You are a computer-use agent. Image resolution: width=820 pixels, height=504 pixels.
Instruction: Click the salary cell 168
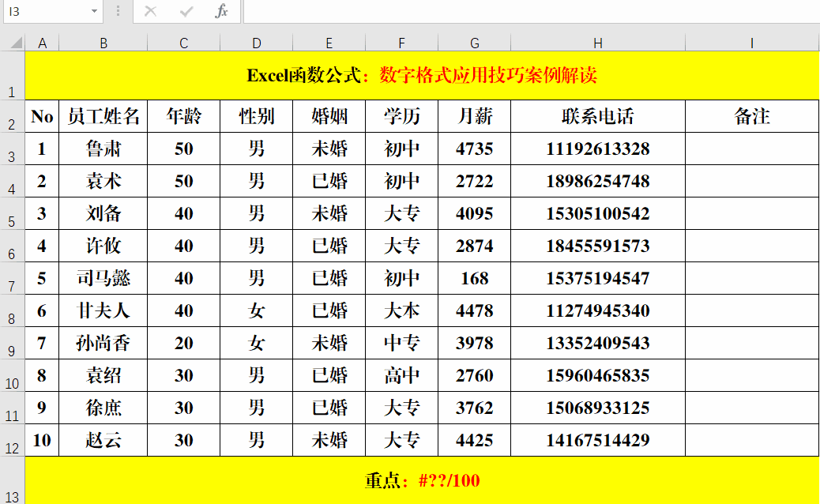point(474,279)
